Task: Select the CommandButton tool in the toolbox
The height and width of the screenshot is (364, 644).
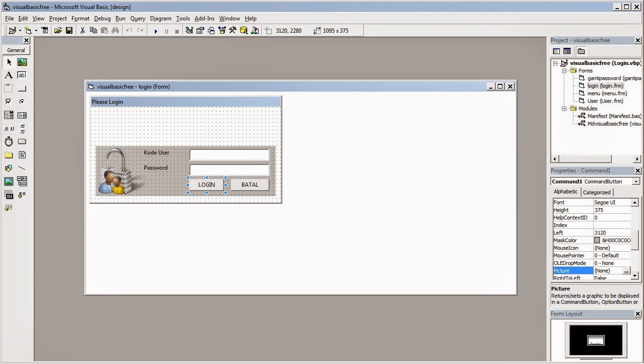Action: pos(22,88)
